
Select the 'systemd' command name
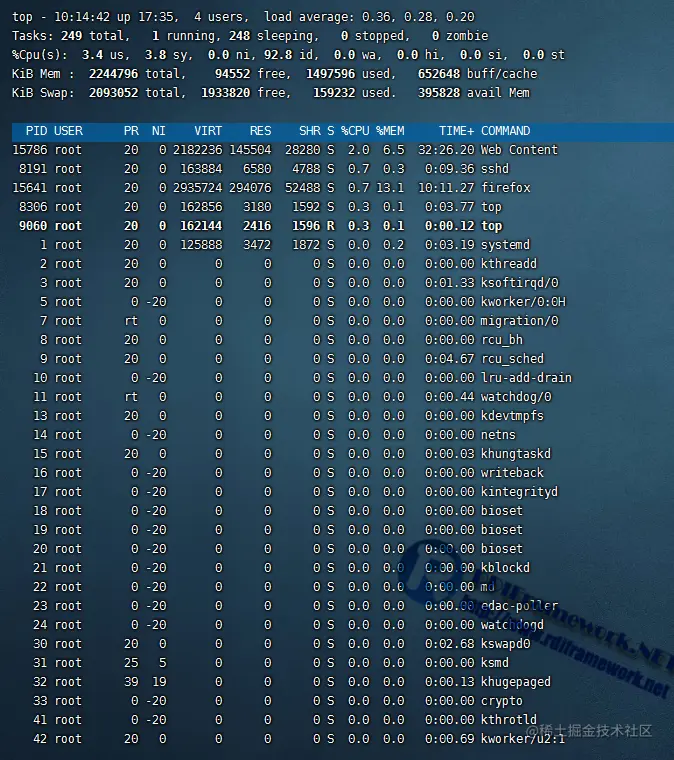[505, 245]
